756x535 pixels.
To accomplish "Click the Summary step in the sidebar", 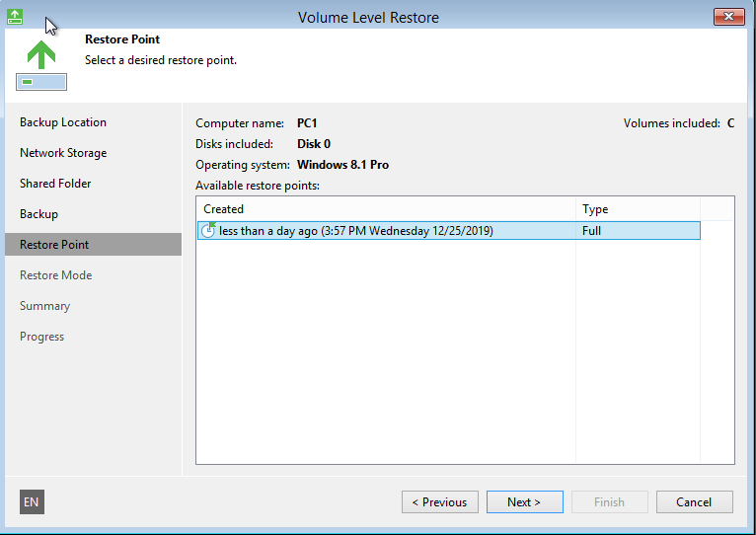I will (44, 306).
